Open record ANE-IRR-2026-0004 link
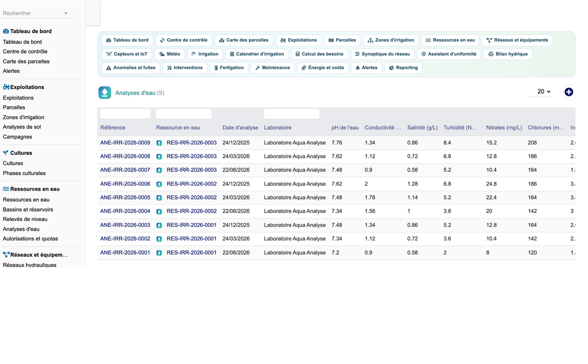 click(x=125, y=211)
